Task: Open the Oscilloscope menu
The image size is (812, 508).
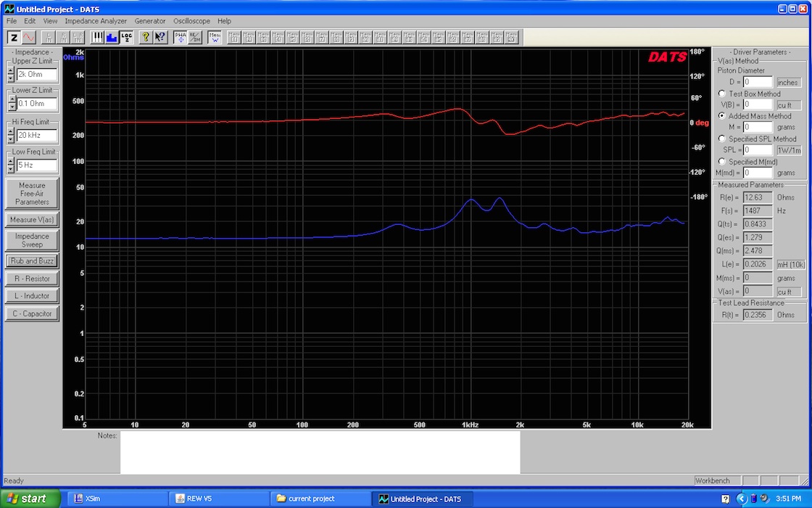Action: coord(191,21)
